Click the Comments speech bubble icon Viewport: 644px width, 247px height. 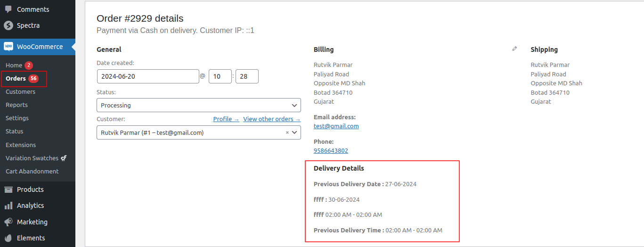point(8,9)
